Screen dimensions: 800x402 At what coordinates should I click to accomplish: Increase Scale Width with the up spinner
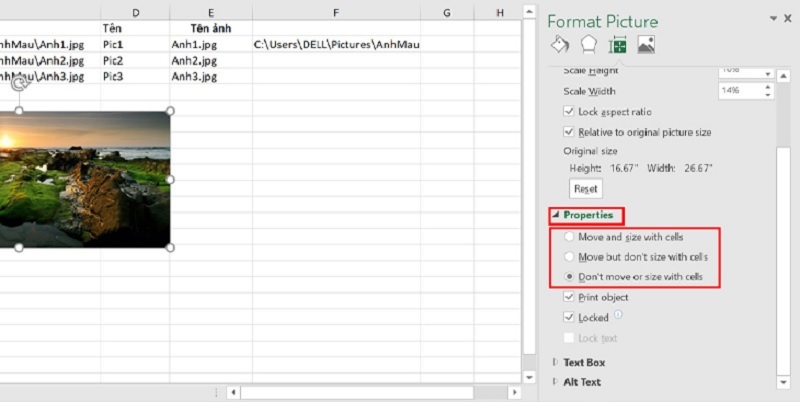(x=768, y=87)
